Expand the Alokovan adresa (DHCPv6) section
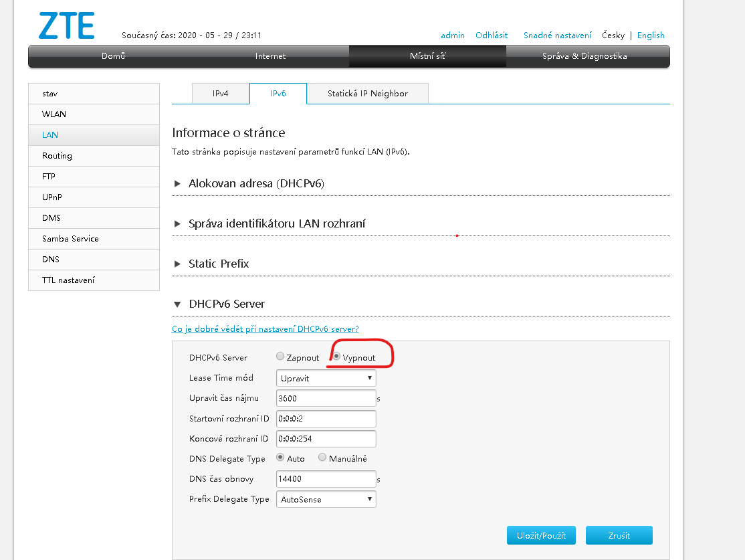Viewport: 745px width, 560px height. click(x=256, y=183)
